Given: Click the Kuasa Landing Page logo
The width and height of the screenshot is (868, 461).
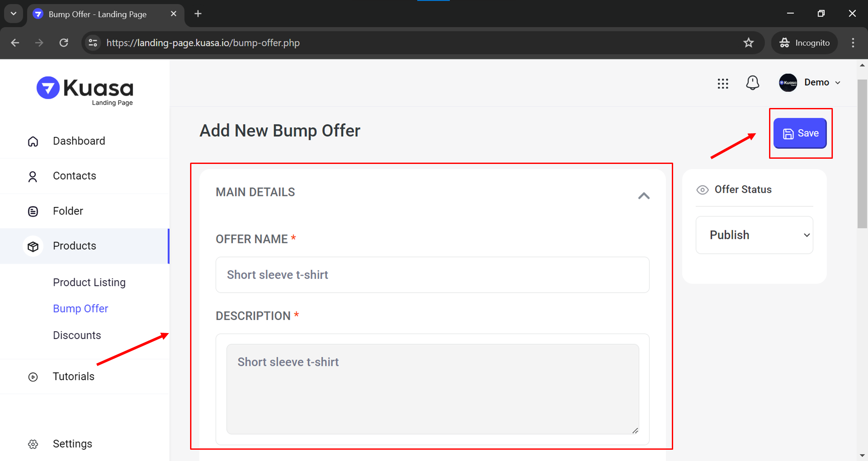Looking at the screenshot, I should click(x=85, y=90).
